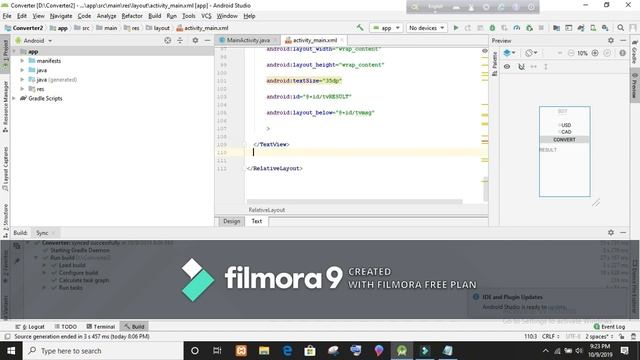Click Search Everywhere magnifier icon
Viewport: 640px width, 360px height.
click(x=620, y=28)
